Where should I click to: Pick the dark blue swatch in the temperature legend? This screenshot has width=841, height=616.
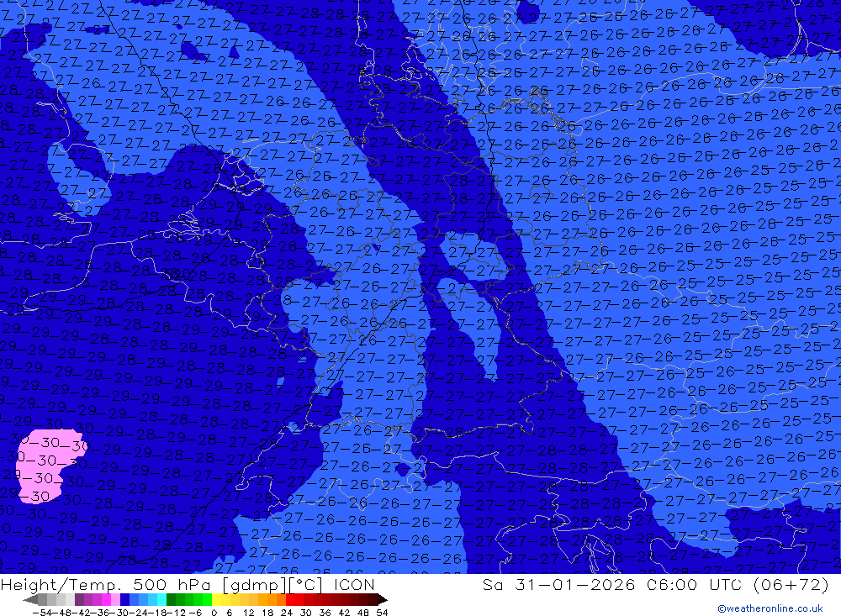124,600
